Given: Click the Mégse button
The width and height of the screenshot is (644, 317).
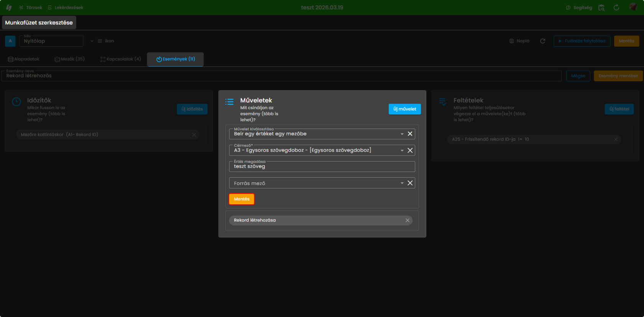Looking at the screenshot, I should [578, 76].
